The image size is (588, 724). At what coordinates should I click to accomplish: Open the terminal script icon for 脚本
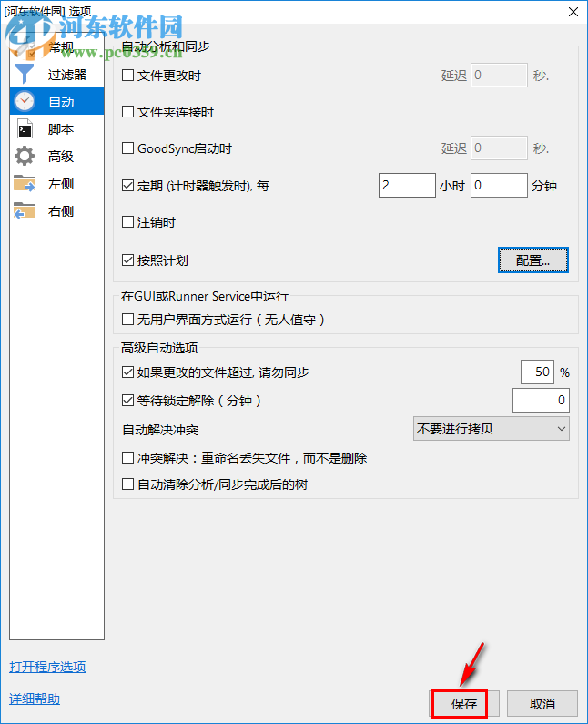click(25, 128)
